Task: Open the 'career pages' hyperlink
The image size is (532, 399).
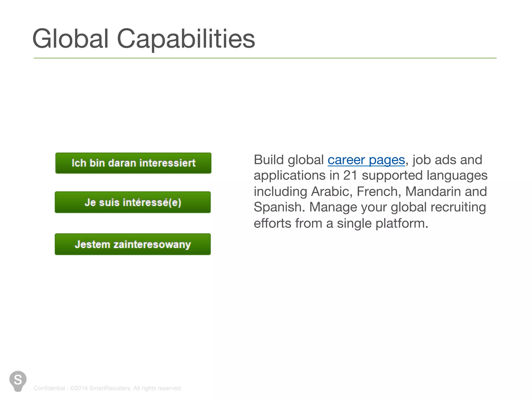Action: 366,160
